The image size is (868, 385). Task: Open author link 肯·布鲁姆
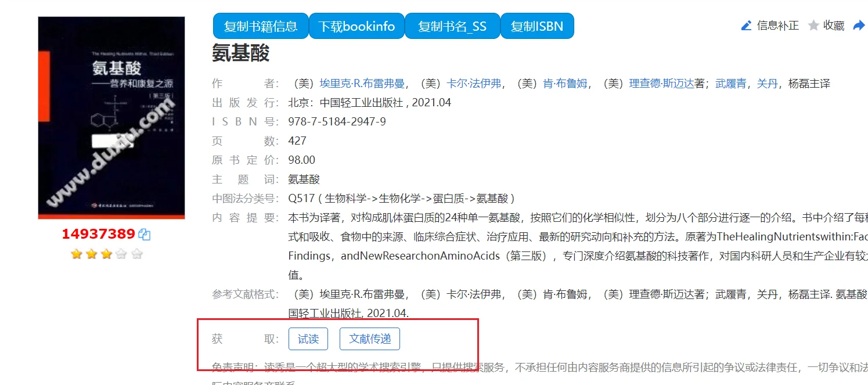(564, 84)
